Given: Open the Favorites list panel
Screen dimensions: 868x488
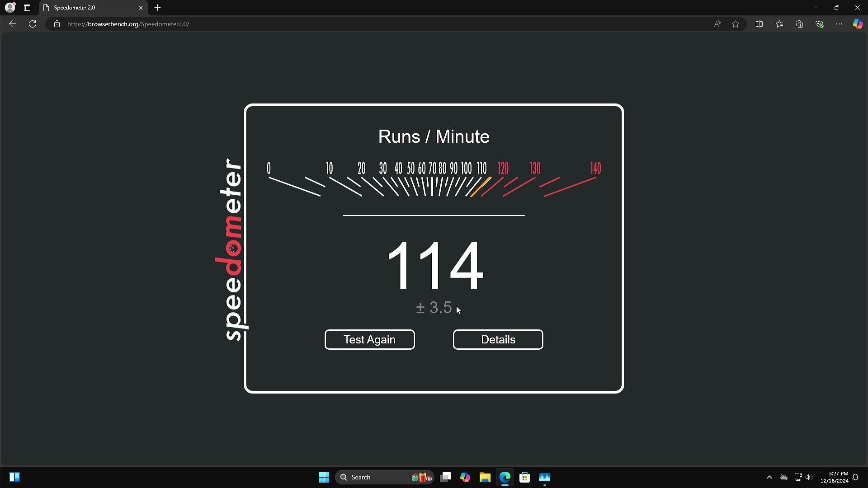Looking at the screenshot, I should [779, 24].
